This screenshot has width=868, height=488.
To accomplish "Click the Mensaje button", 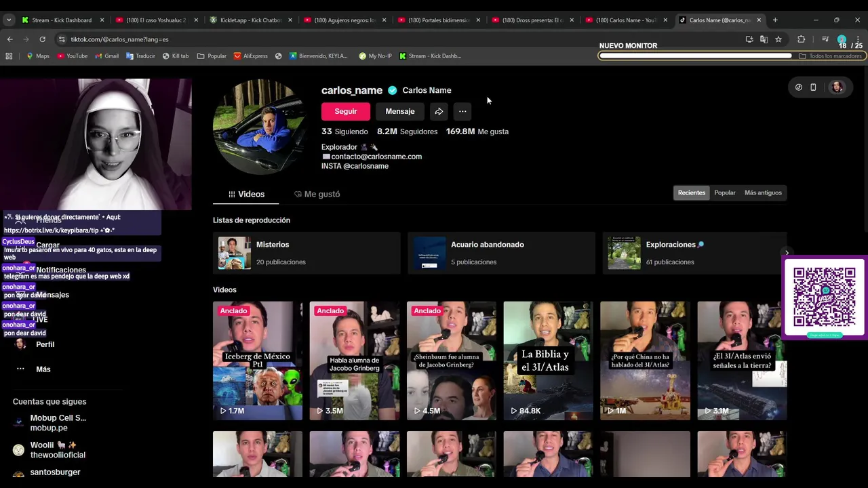I will [400, 111].
